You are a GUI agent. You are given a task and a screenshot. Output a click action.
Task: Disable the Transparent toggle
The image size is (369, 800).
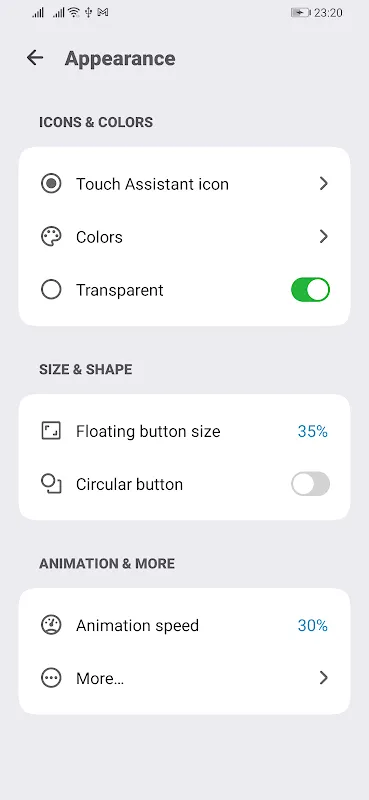coord(310,290)
